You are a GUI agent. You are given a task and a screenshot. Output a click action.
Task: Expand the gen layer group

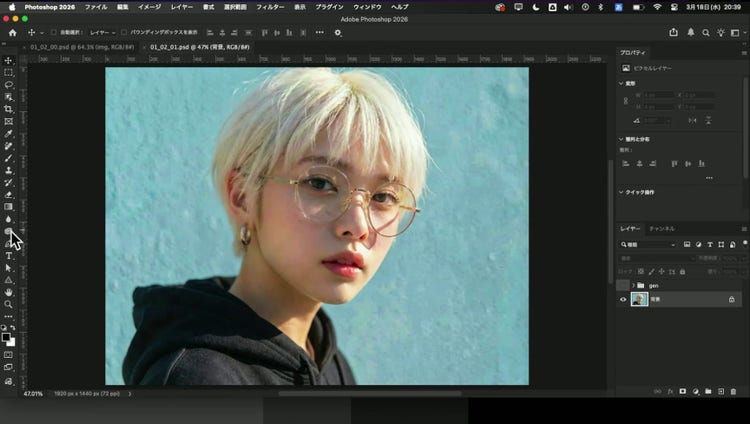click(x=632, y=285)
